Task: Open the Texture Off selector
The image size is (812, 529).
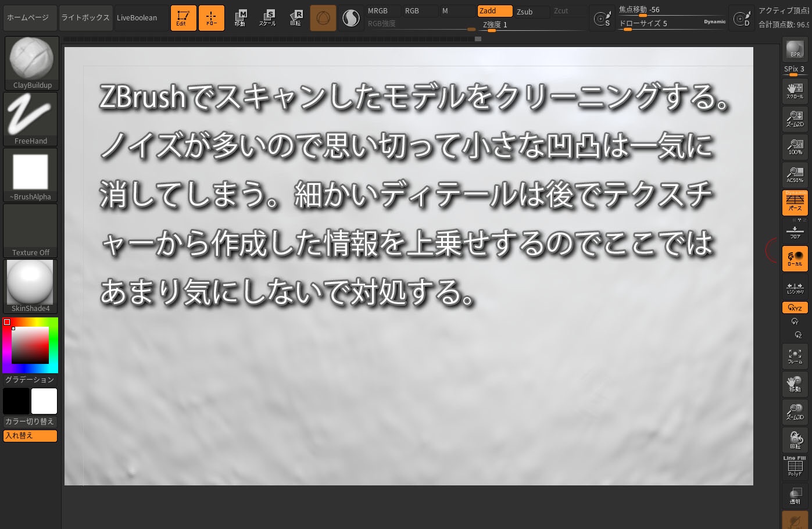Action: point(31,231)
